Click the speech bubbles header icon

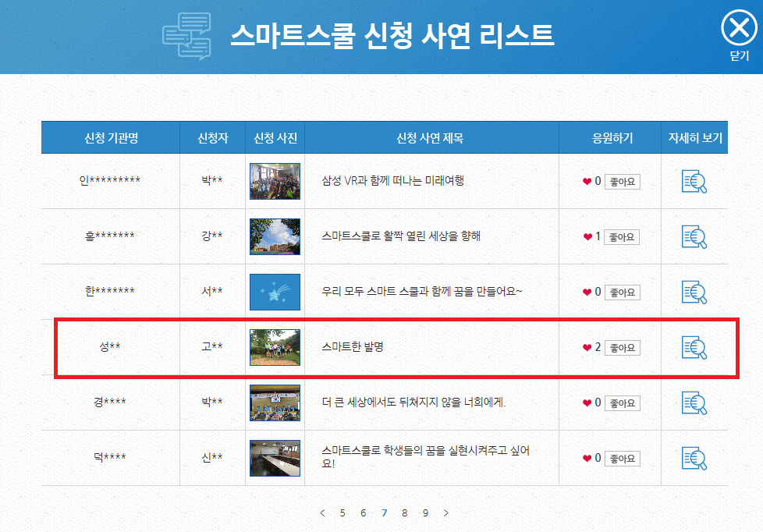point(187,37)
